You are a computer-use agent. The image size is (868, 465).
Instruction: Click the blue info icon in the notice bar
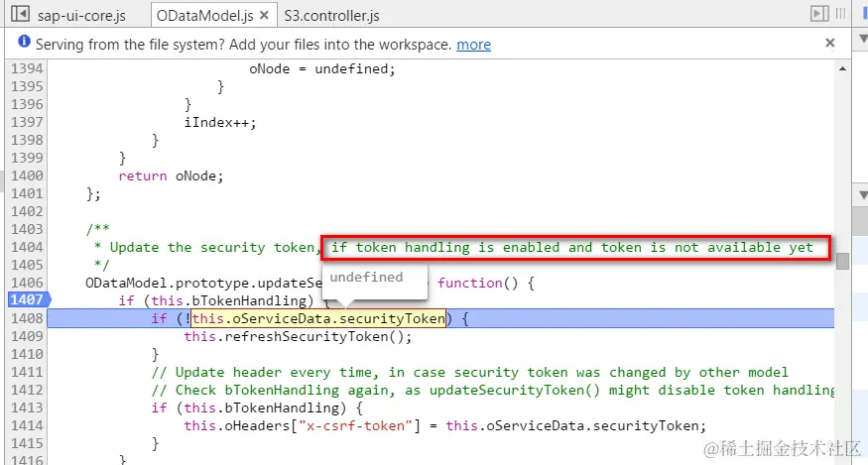click(24, 41)
